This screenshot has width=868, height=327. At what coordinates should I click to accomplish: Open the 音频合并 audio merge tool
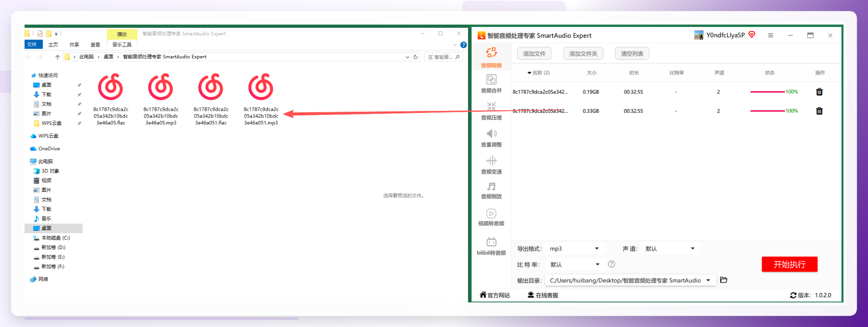point(491,84)
